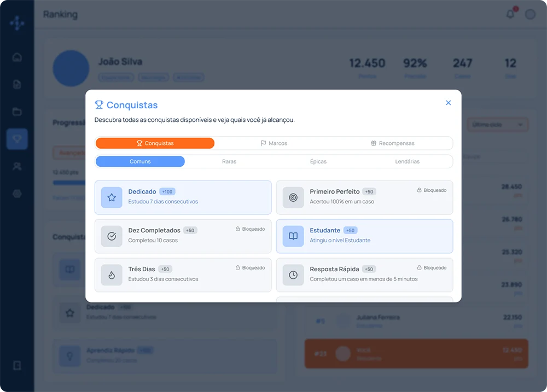Open the Dez Completados achievement card

[183, 236]
